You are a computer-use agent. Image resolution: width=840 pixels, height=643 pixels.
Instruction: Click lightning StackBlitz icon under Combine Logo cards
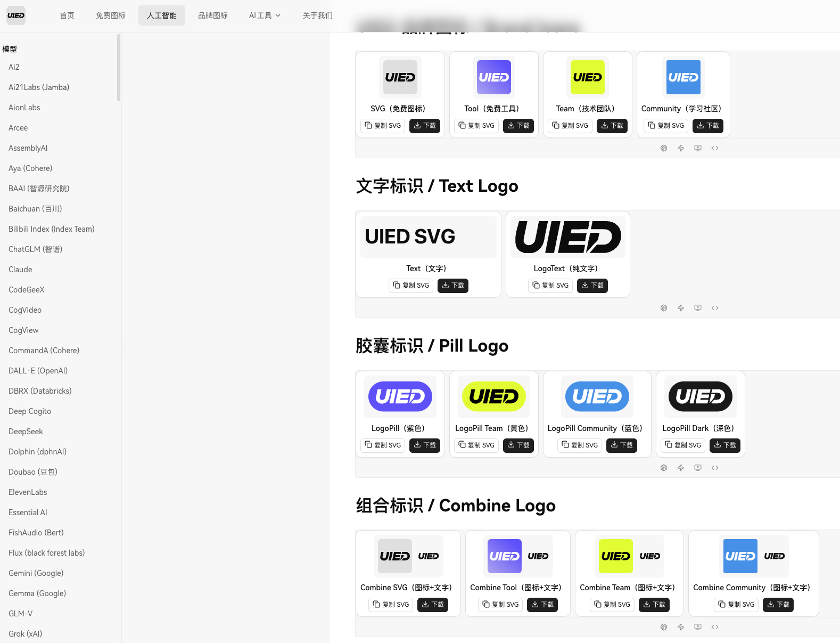(x=681, y=627)
